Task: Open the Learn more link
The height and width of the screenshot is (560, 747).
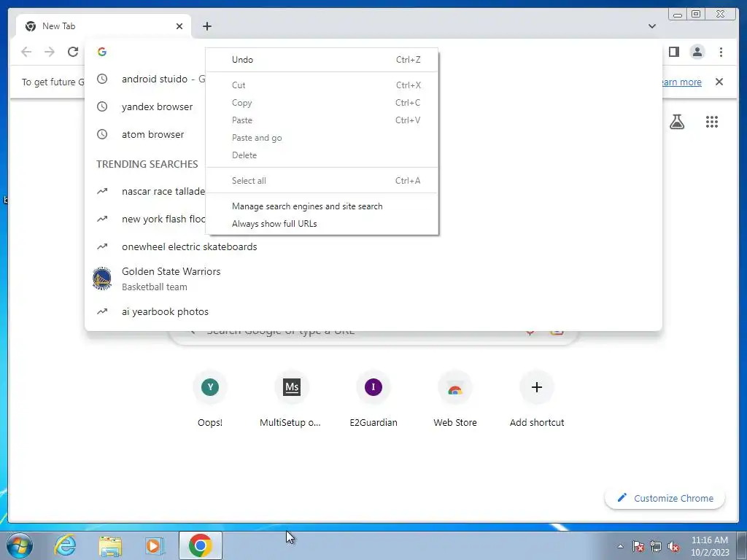Action: [681, 82]
